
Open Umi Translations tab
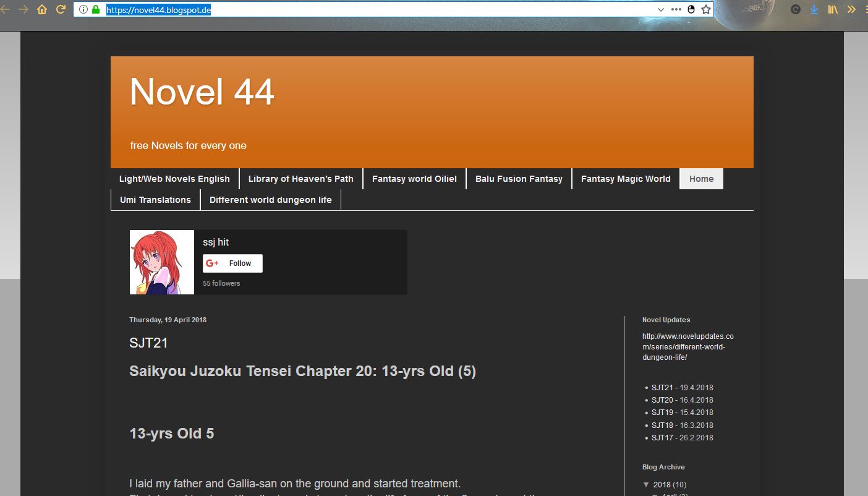155,200
